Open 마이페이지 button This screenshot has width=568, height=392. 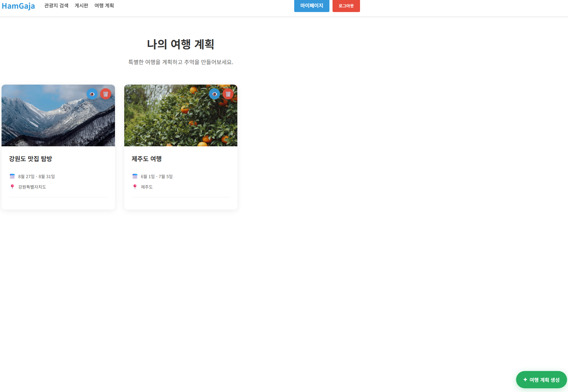coord(312,6)
